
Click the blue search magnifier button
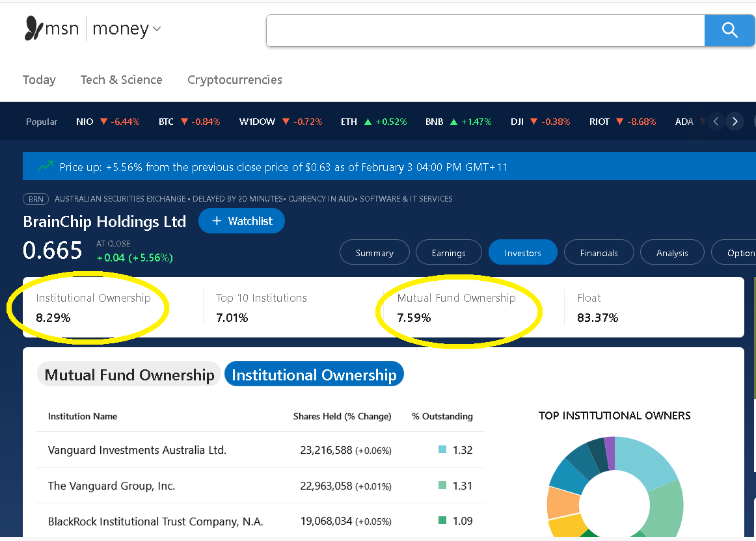click(729, 30)
